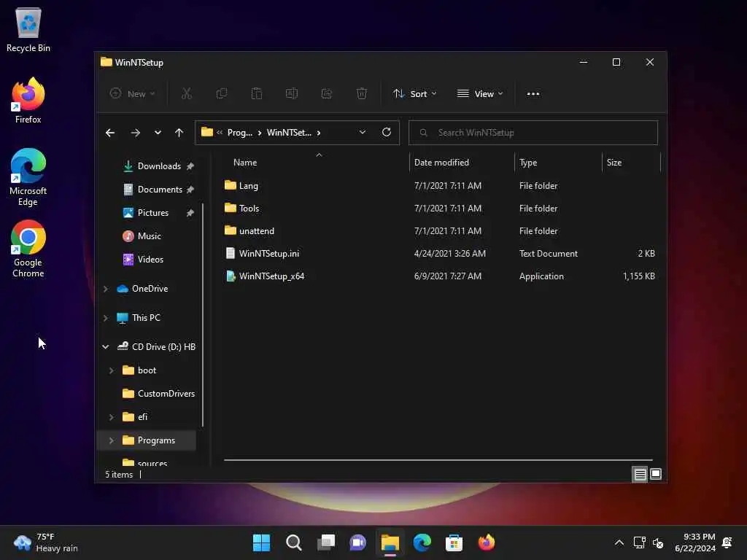The height and width of the screenshot is (560, 747).
Task: Select the Microsoft Edge desktop shortcut
Action: click(28, 177)
